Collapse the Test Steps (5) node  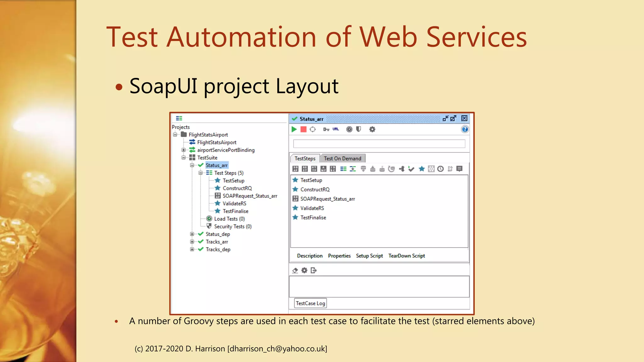201,173
